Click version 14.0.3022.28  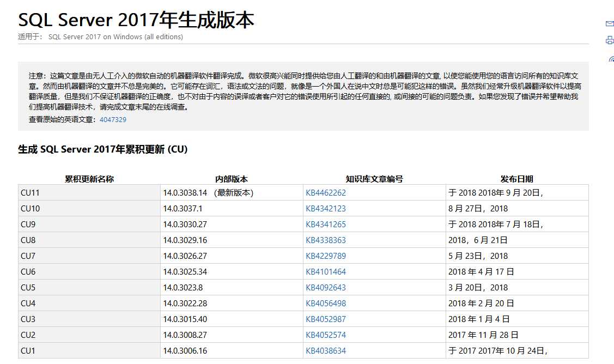click(185, 304)
